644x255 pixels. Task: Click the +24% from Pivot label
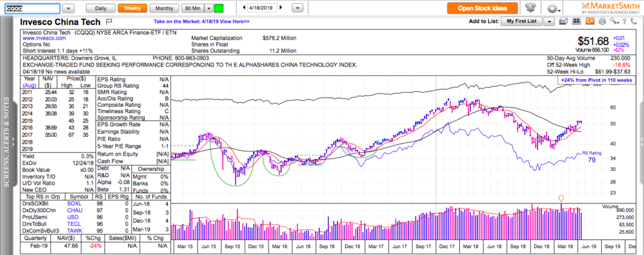click(x=596, y=81)
